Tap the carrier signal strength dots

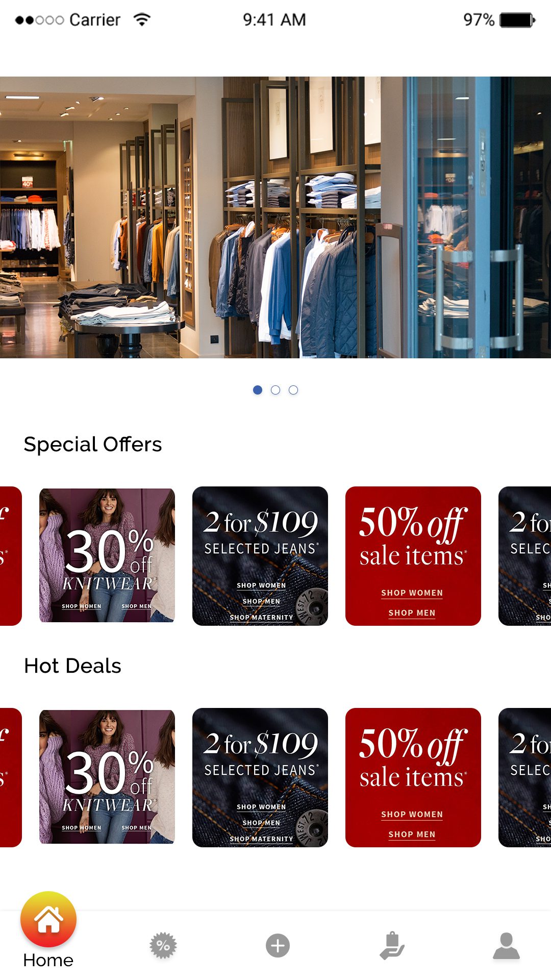click(x=39, y=20)
